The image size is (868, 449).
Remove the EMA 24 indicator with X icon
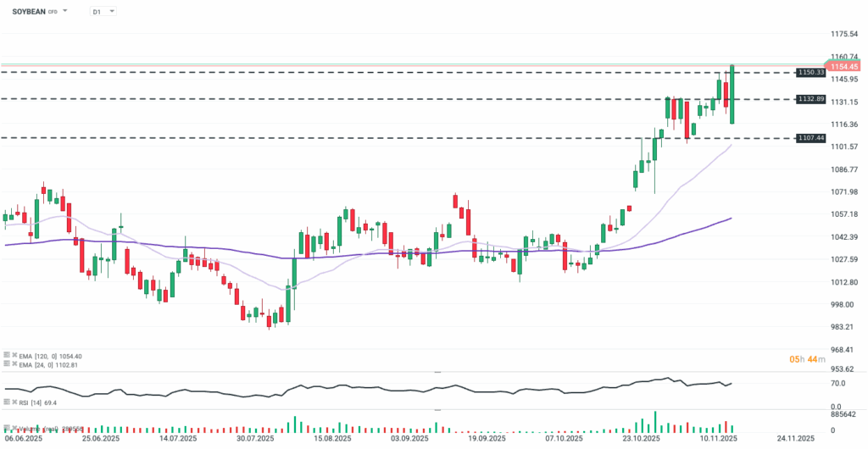(x=14, y=364)
